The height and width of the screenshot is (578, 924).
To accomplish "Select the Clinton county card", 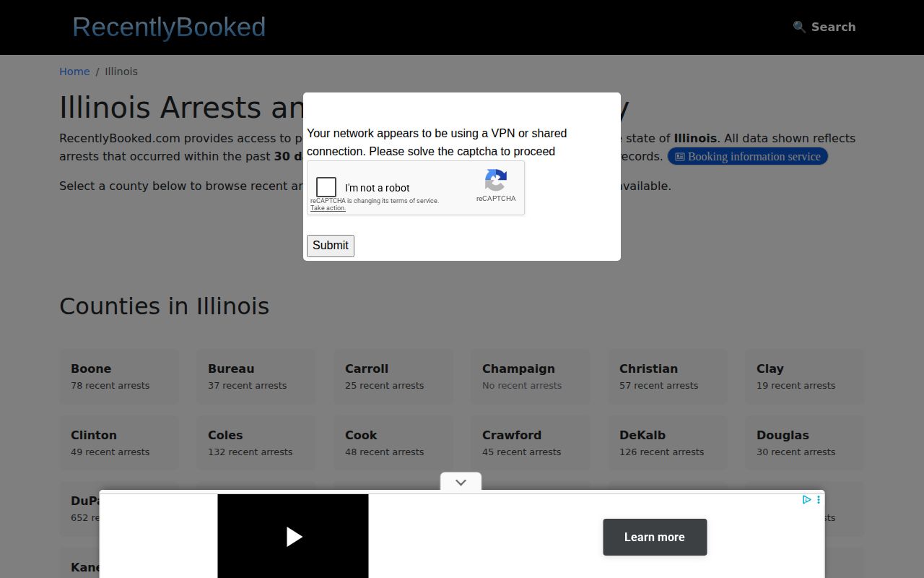I will pos(119,443).
